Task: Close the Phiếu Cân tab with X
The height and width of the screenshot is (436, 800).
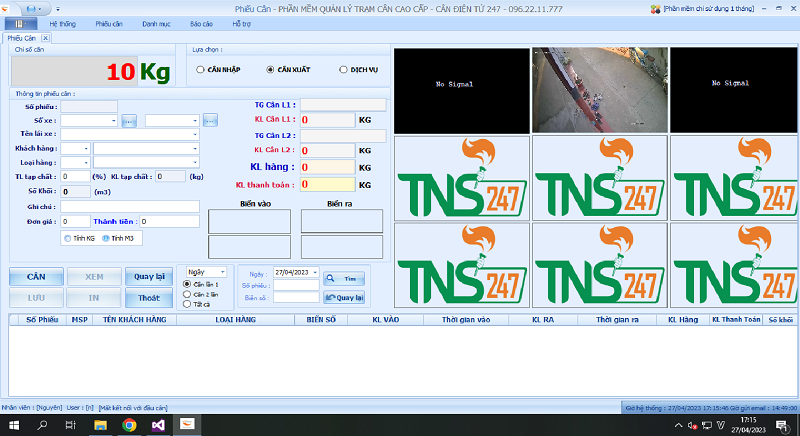Action: tap(45, 38)
